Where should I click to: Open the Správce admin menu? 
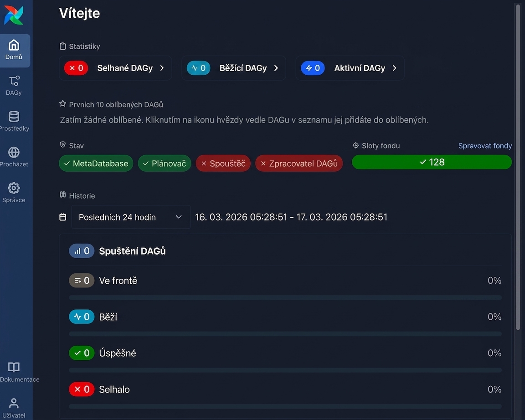point(14,193)
